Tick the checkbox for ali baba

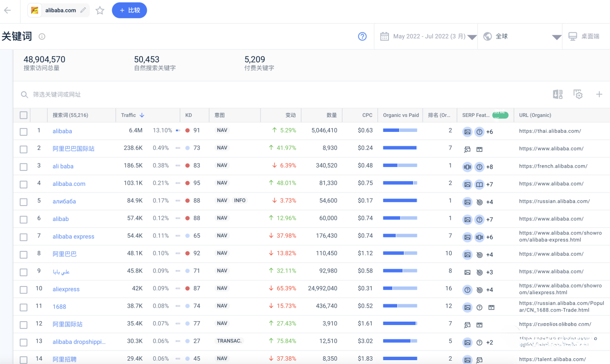[24, 167]
